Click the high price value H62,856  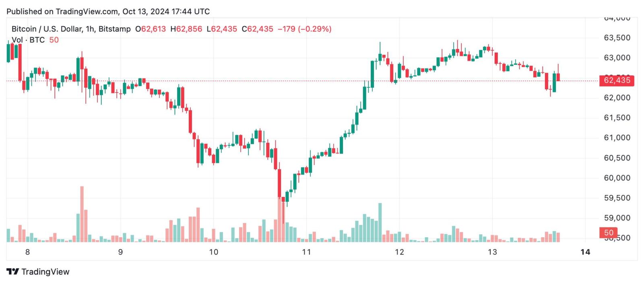coord(186,29)
